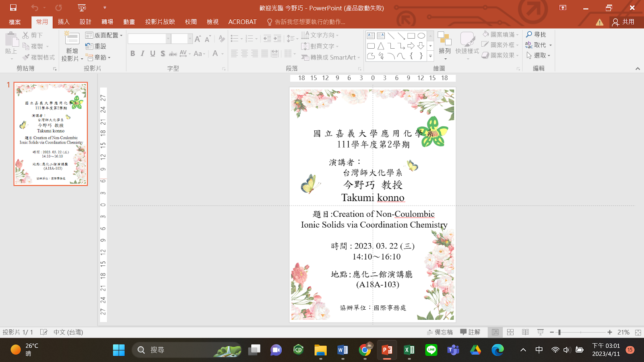Click 轉換成 SmartArt button
Image resolution: width=644 pixels, height=362 pixels.
point(330,58)
